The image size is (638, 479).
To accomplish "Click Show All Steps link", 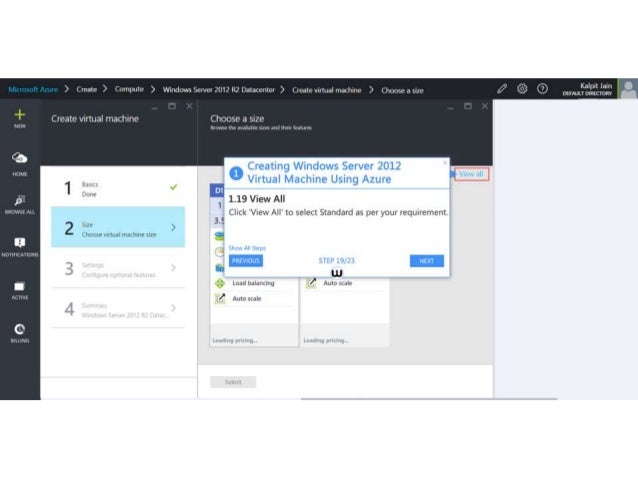I will (247, 248).
